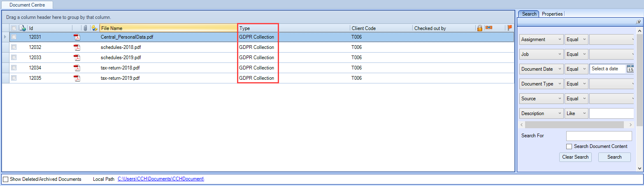Click the PDF icon for schedules-2019.pdf

(x=77, y=58)
